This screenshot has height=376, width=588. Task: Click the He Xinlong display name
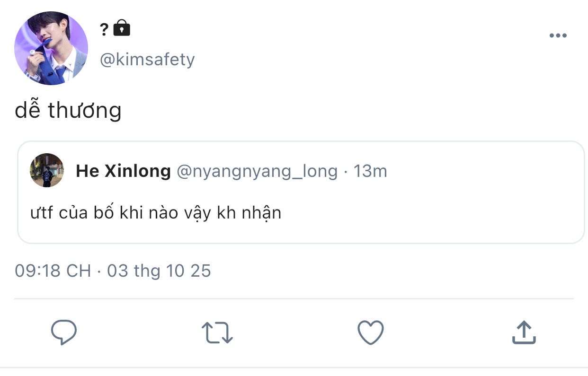coord(123,171)
